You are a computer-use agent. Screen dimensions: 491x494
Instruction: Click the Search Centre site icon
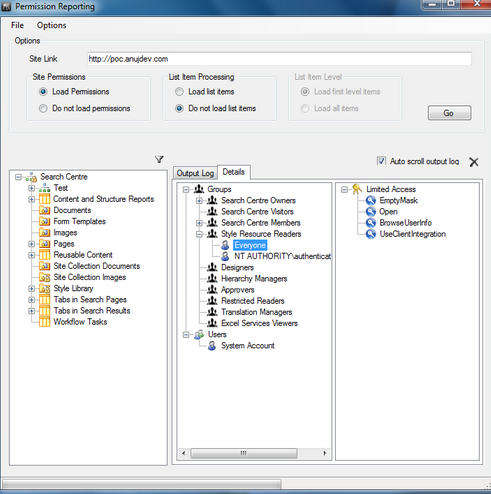[31, 177]
